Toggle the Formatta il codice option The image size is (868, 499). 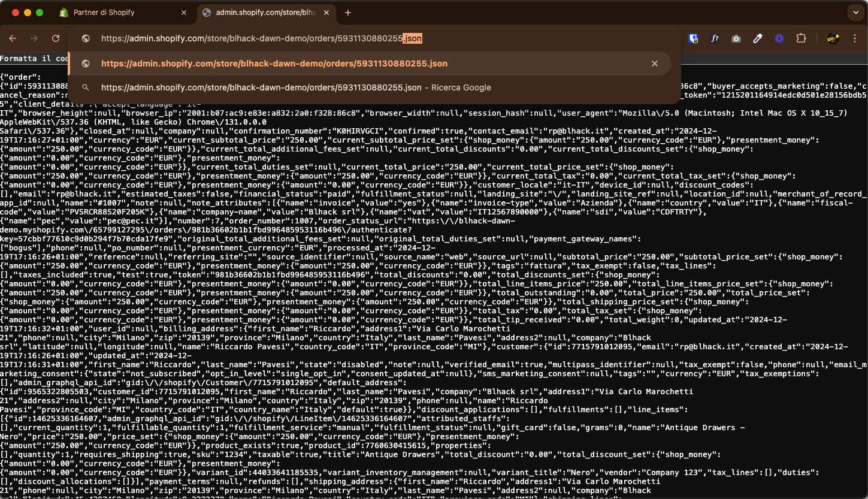(x=34, y=58)
